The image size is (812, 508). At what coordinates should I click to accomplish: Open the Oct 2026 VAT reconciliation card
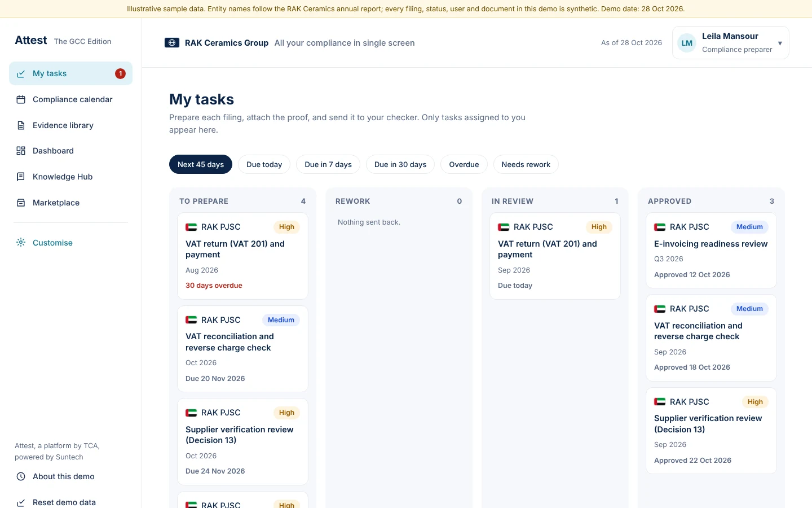tap(242, 349)
